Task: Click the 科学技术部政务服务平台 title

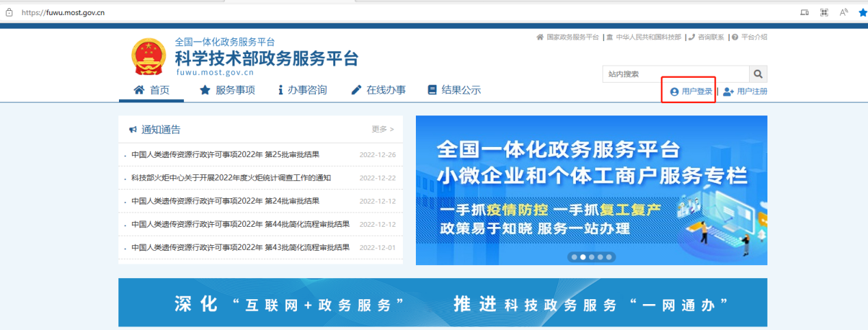Action: click(266, 58)
